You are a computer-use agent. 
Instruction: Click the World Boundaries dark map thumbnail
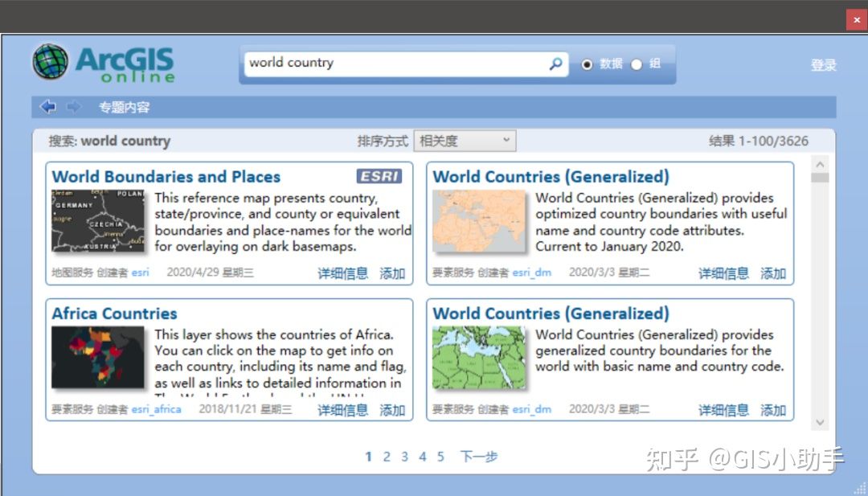98,221
